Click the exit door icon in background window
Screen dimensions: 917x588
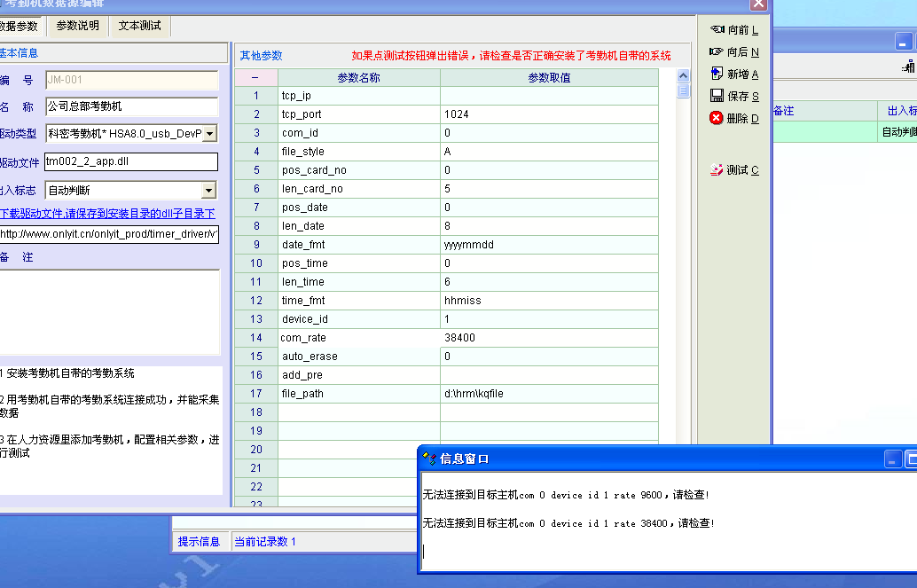(909, 67)
